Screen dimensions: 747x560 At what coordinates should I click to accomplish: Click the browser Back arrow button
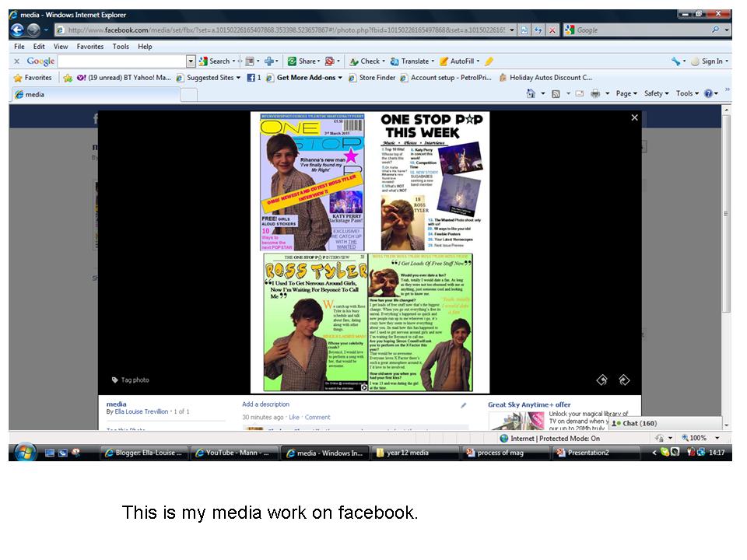pos(17,30)
